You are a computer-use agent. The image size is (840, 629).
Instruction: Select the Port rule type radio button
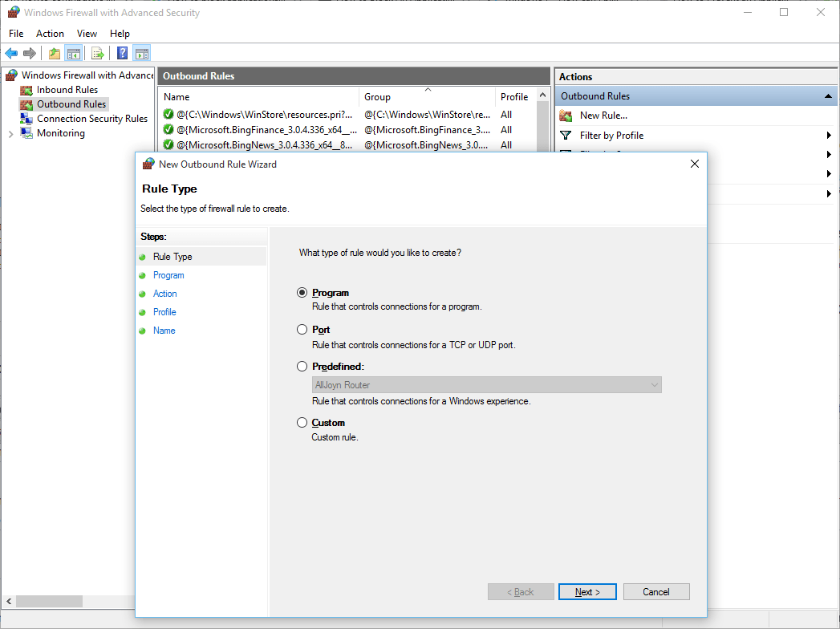pos(302,330)
